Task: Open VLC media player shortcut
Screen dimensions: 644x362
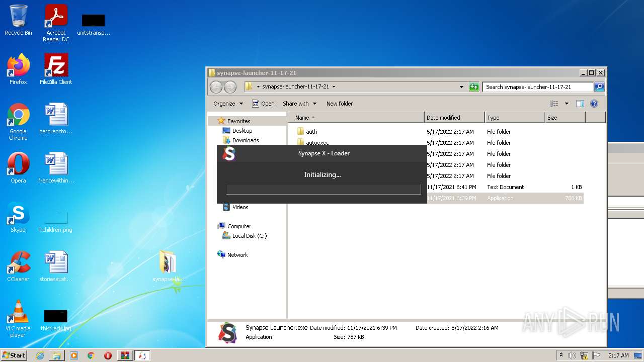Action: 18,319
